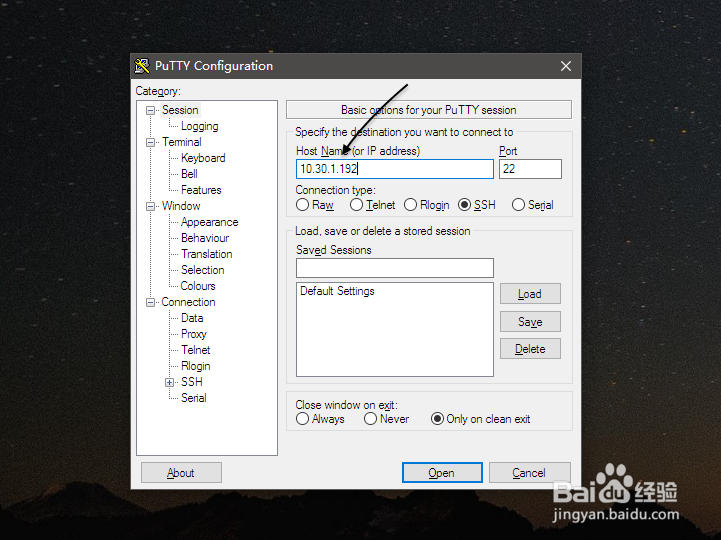Open the Features settings category
Screen dimensions: 721x540
(201, 190)
